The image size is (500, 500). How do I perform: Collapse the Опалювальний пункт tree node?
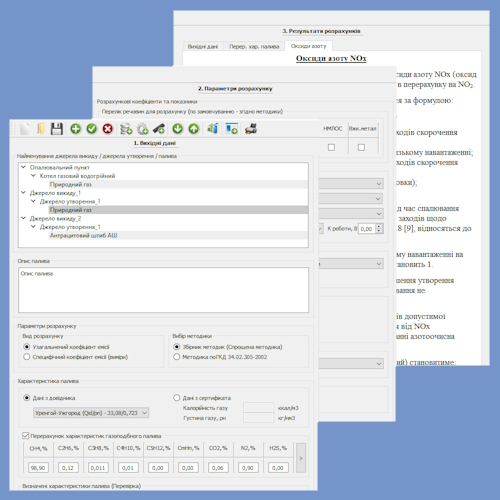23,167
